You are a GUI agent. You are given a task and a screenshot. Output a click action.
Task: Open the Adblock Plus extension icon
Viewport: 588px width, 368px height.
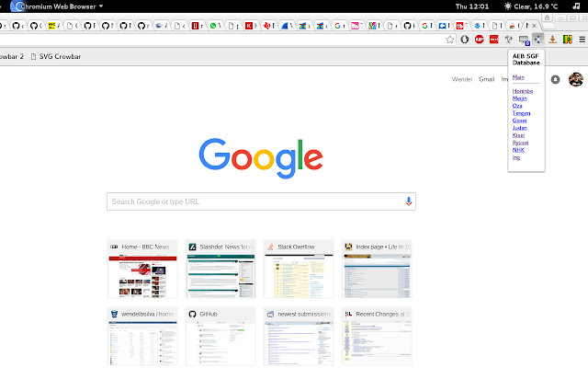(479, 40)
